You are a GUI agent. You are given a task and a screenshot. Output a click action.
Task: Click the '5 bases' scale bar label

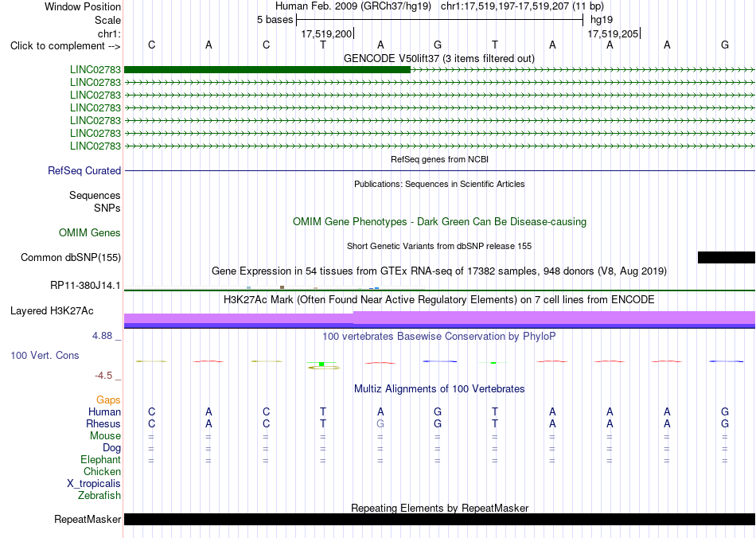click(x=275, y=20)
